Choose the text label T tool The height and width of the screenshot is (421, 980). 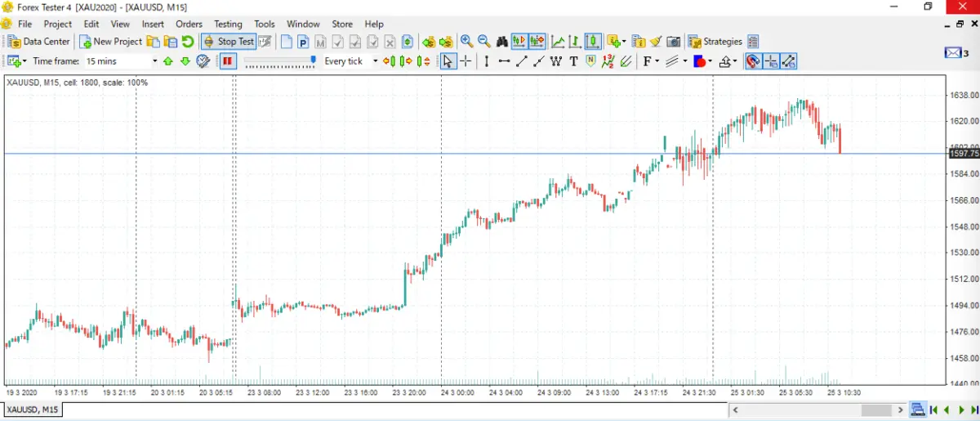573,61
